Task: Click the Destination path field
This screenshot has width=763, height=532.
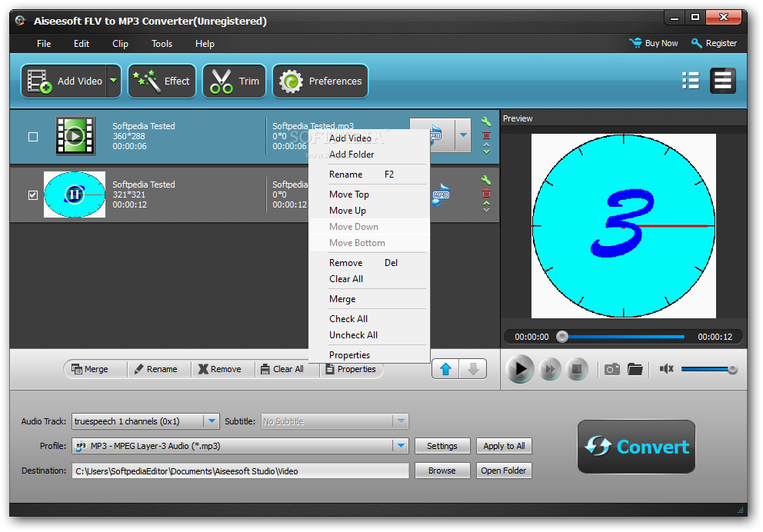Action: [241, 470]
